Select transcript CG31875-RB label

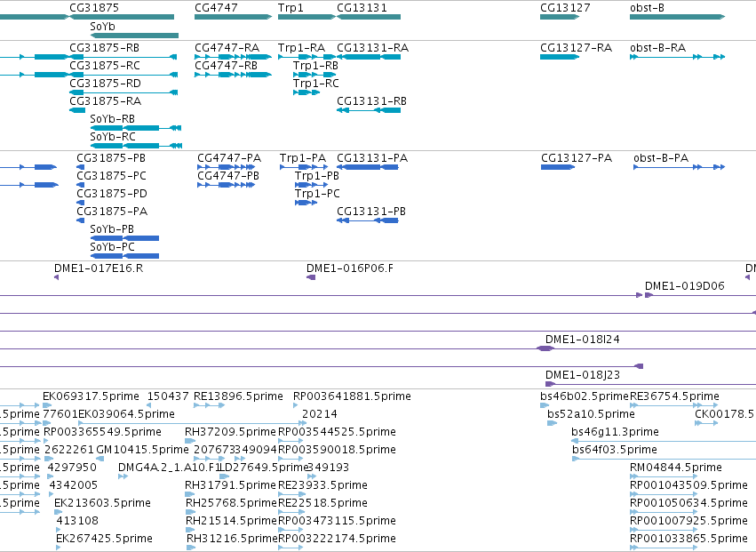point(105,48)
